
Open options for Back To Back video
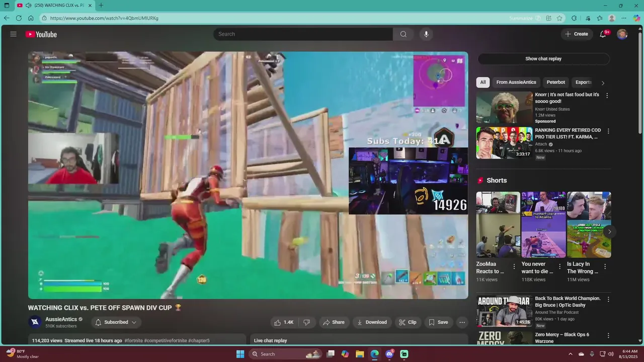608,299
